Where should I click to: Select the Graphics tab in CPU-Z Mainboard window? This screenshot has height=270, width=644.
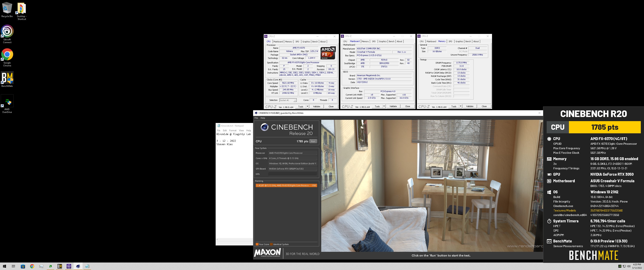(383, 42)
